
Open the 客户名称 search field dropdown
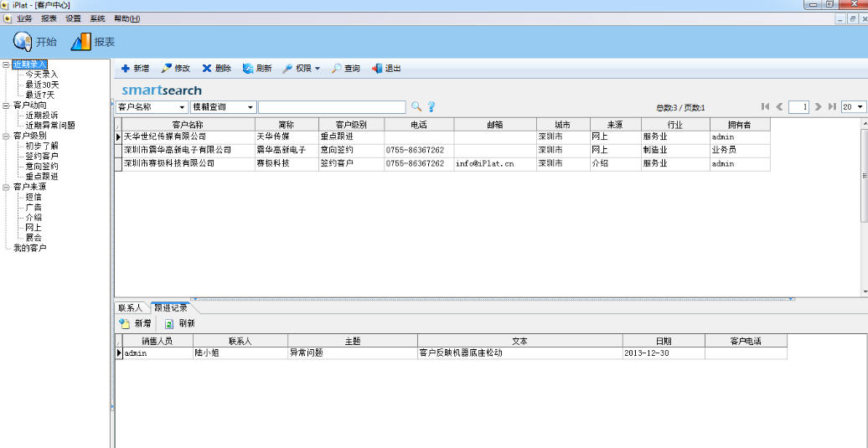tap(183, 107)
